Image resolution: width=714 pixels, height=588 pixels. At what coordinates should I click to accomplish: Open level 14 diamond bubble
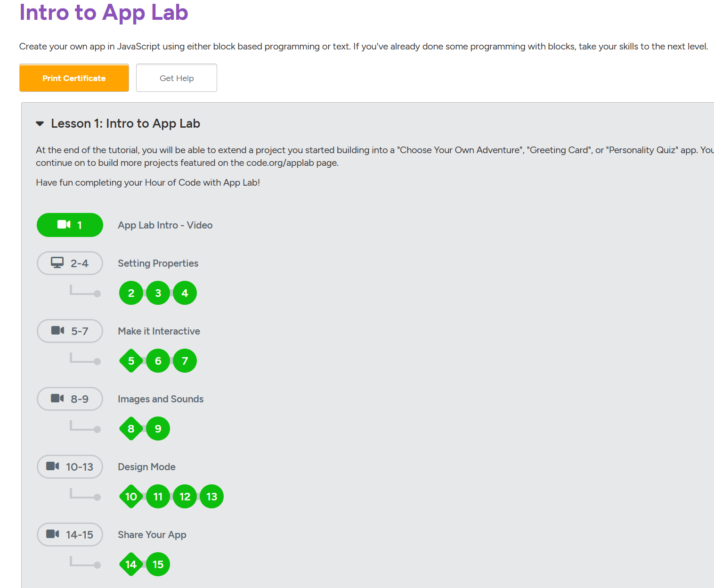tap(131, 564)
